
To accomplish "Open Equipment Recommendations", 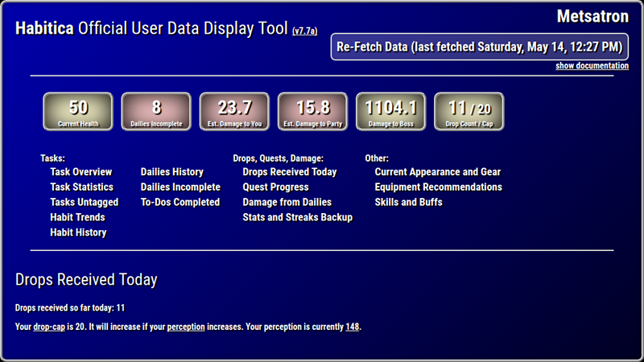I will (438, 187).
